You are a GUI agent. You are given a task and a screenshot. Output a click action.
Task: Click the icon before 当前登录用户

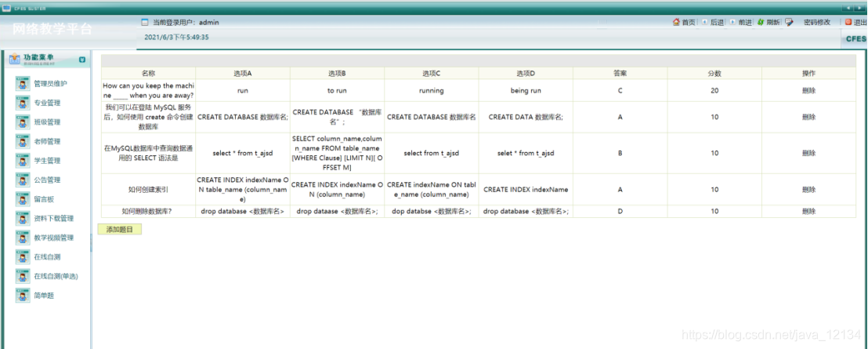[x=145, y=23]
